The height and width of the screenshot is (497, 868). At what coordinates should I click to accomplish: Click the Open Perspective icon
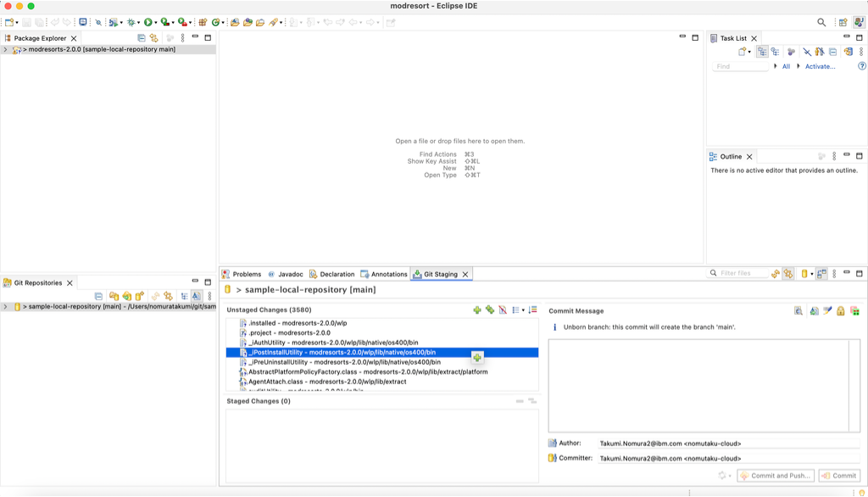(843, 22)
